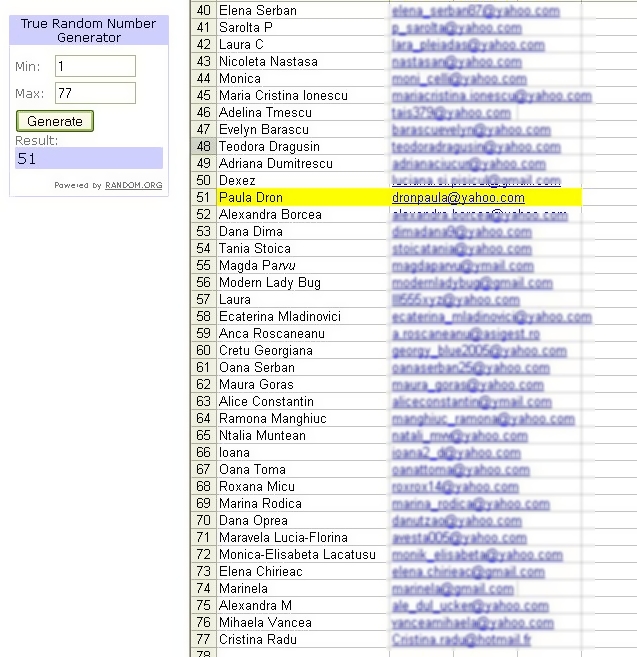
Task: Select row header 48
Action: (203, 146)
